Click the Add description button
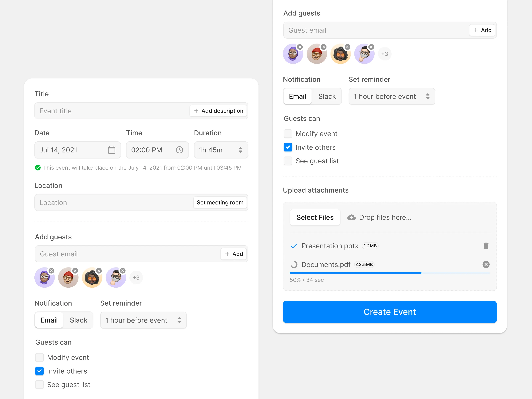The height and width of the screenshot is (399, 532). pyautogui.click(x=218, y=111)
